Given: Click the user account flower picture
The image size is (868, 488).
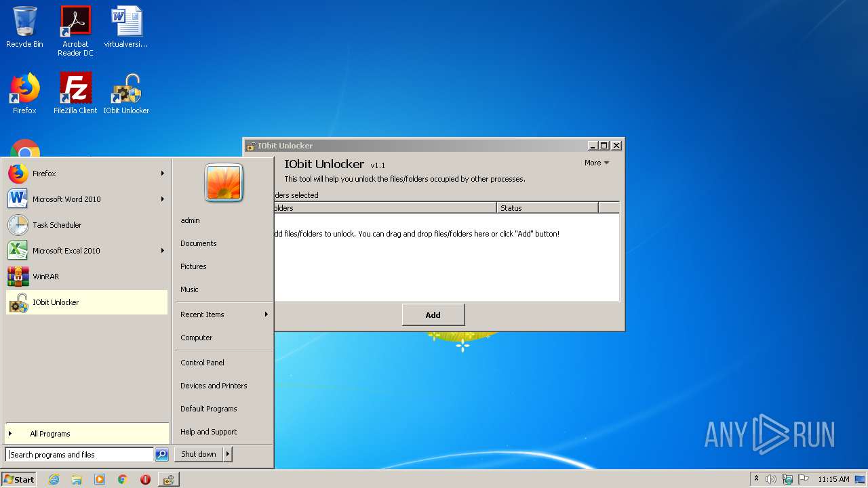Looking at the screenshot, I should click(224, 183).
